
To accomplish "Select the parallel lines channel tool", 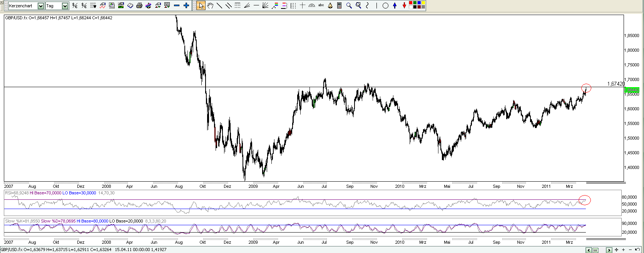I will 229,5.
